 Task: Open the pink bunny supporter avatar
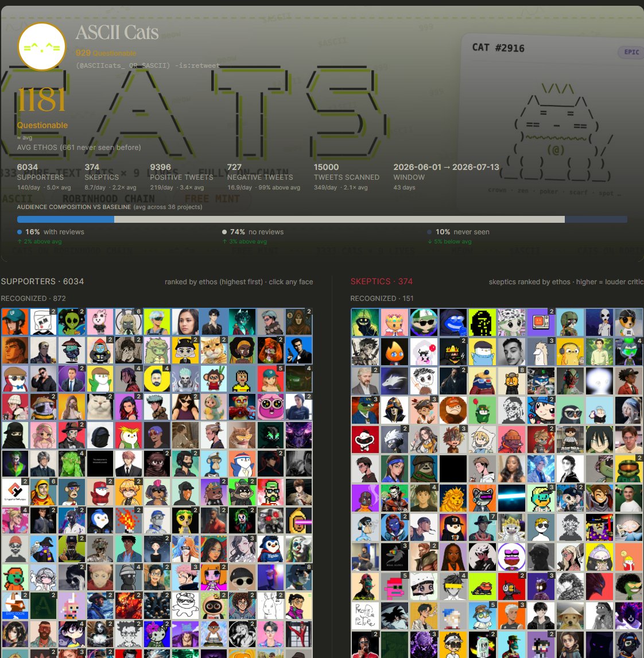click(100, 322)
